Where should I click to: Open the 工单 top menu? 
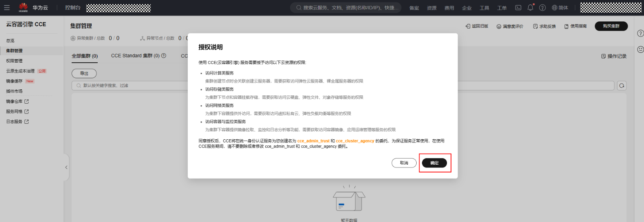[x=502, y=8]
